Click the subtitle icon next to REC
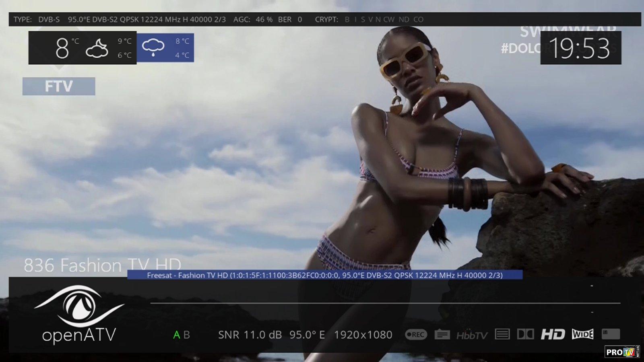644x362 pixels. [442, 334]
